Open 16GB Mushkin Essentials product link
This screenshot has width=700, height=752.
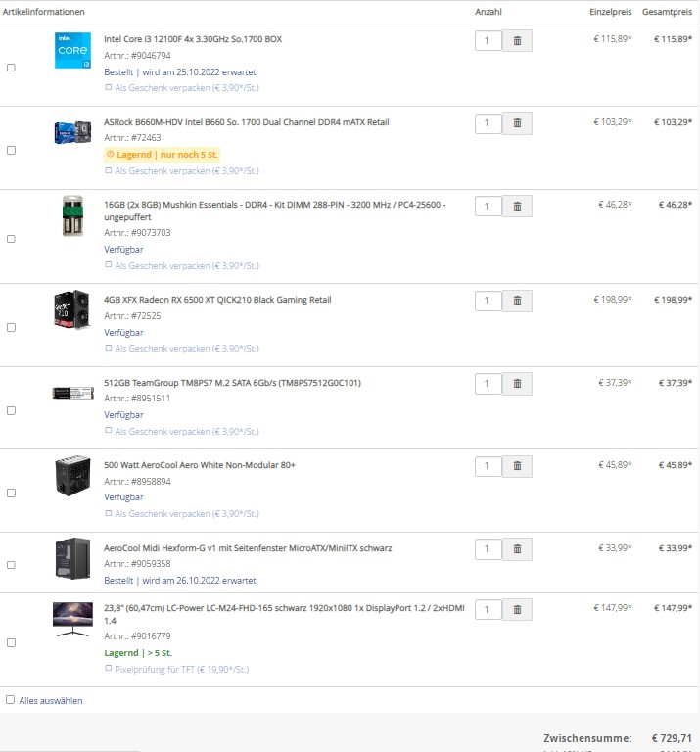[x=275, y=211]
